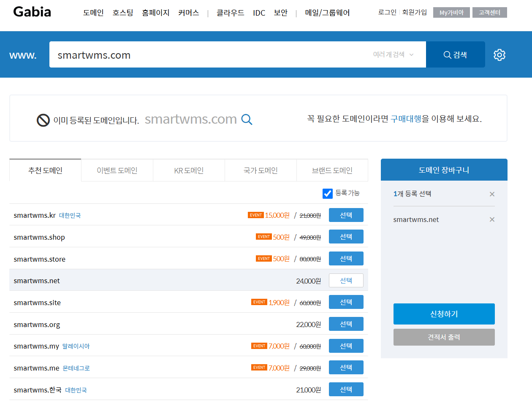532x403 pixels.
Task: Deselect smartwms.net via its 선택 button
Action: (346, 281)
